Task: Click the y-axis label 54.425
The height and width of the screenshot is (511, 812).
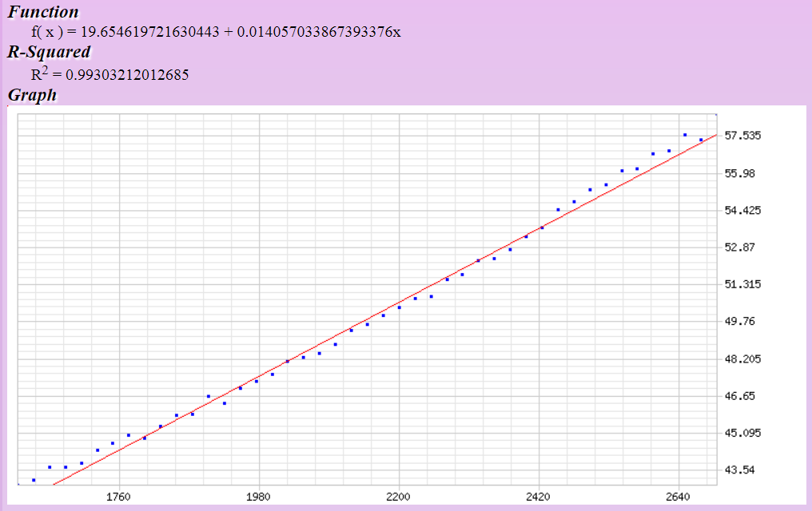Action: 742,211
